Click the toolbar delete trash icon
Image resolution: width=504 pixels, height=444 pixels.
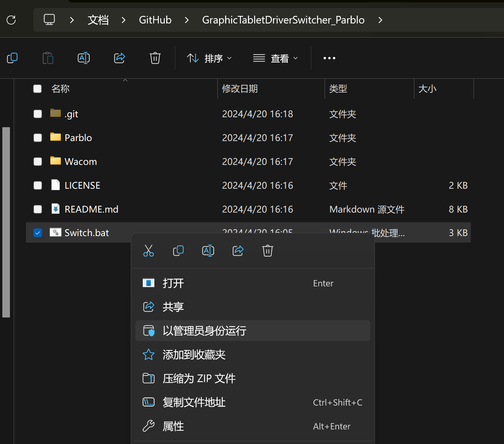(155, 58)
